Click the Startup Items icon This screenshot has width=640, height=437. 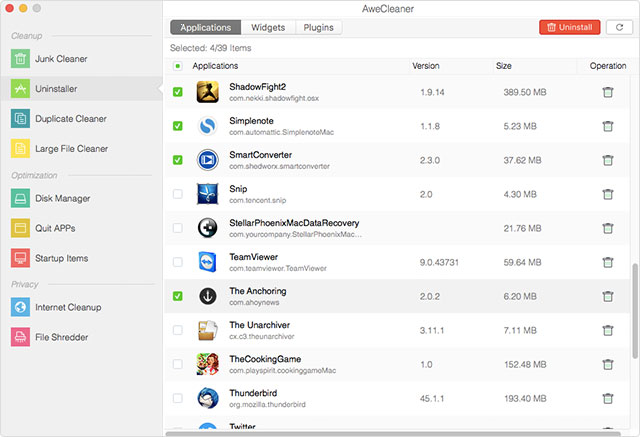(21, 258)
